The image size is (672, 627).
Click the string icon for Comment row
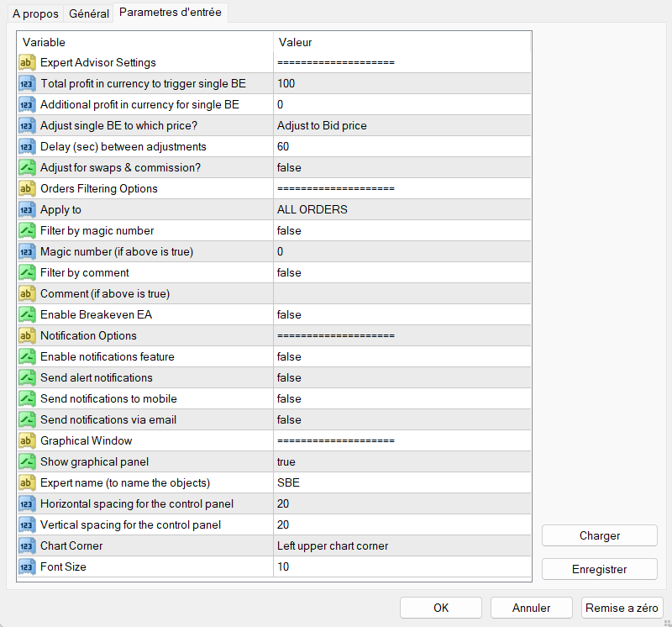[26, 294]
